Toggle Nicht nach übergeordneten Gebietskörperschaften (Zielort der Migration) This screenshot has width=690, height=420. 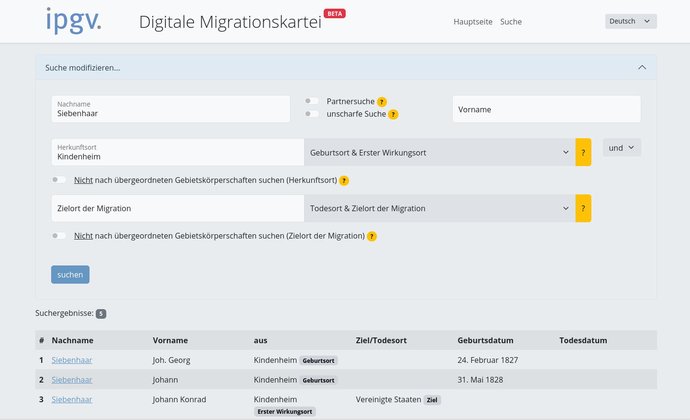(x=59, y=236)
